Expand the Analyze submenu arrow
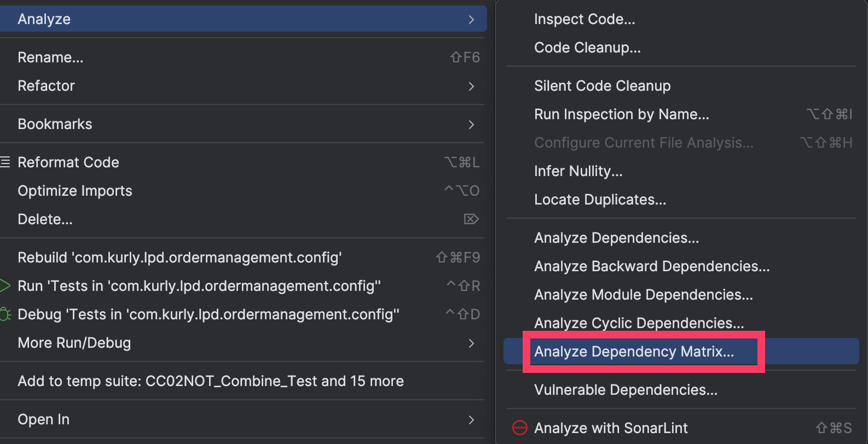 tap(471, 20)
